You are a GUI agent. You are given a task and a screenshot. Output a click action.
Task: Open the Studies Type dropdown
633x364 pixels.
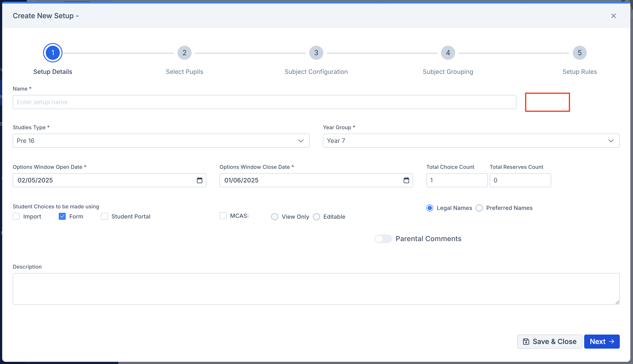pos(301,140)
